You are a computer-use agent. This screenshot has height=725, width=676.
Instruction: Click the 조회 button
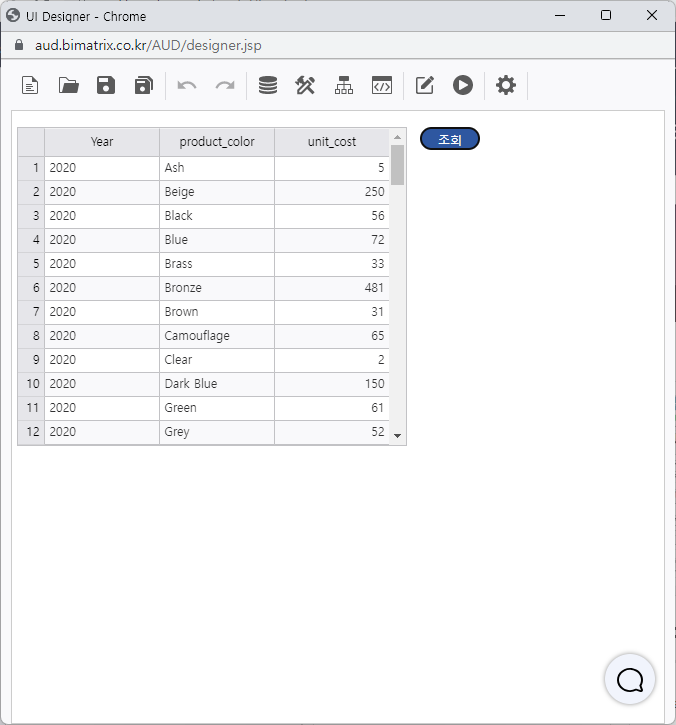click(450, 139)
